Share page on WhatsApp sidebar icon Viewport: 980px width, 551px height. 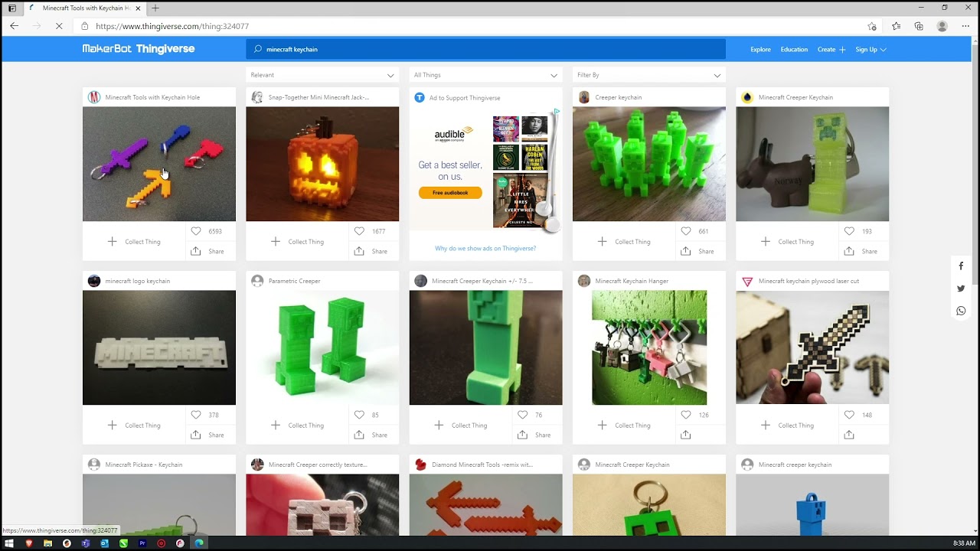click(961, 311)
